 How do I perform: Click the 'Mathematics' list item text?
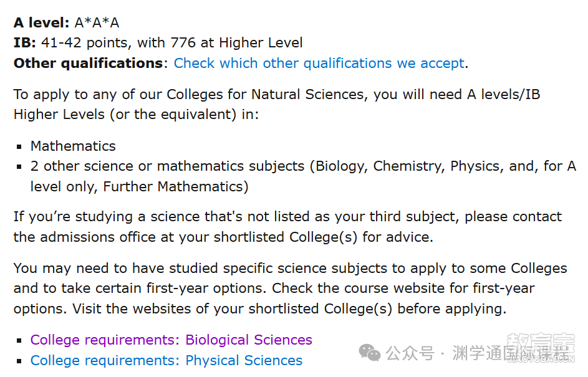pos(73,146)
